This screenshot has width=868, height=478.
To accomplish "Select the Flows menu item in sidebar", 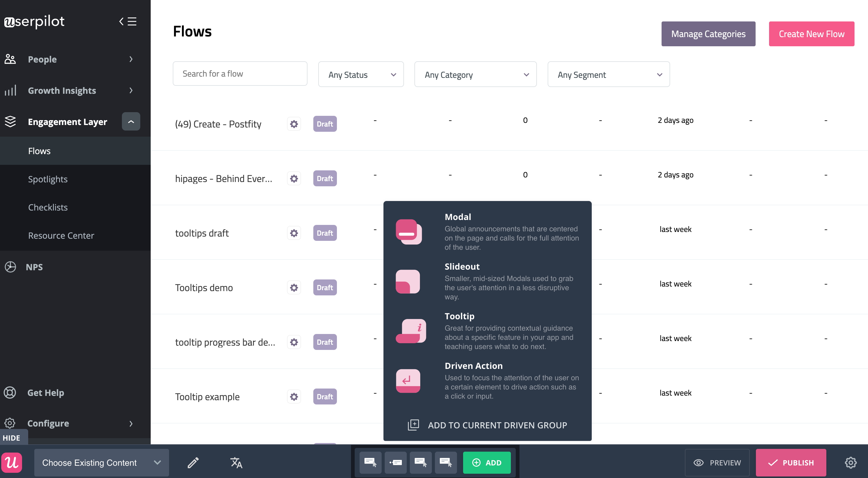I will (x=39, y=150).
